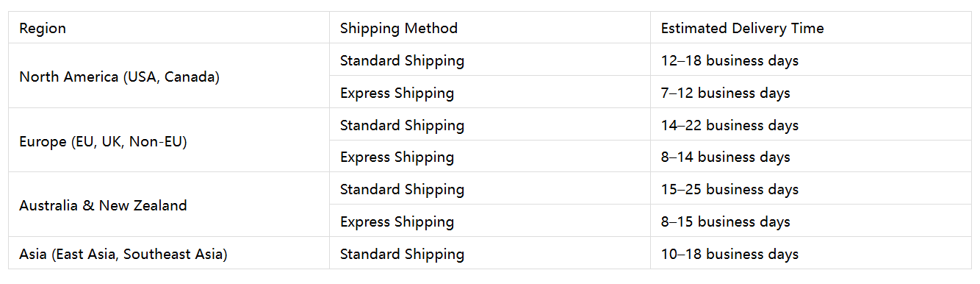Click Europe's Express Shipping cell

[x=490, y=157]
